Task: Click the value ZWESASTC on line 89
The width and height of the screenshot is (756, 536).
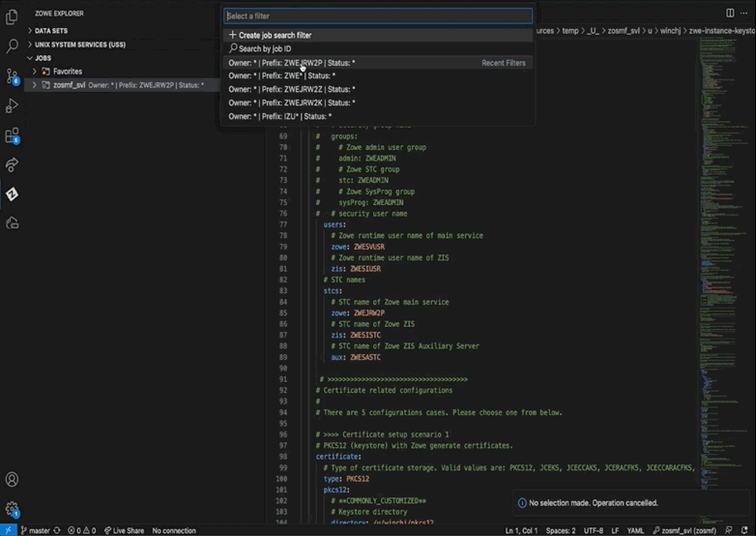Action: click(365, 357)
